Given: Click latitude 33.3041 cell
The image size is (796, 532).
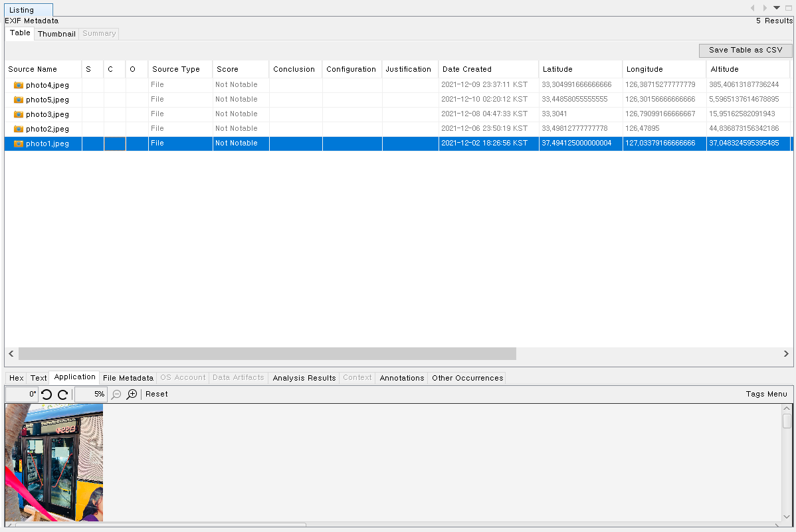Looking at the screenshot, I should [580, 114].
